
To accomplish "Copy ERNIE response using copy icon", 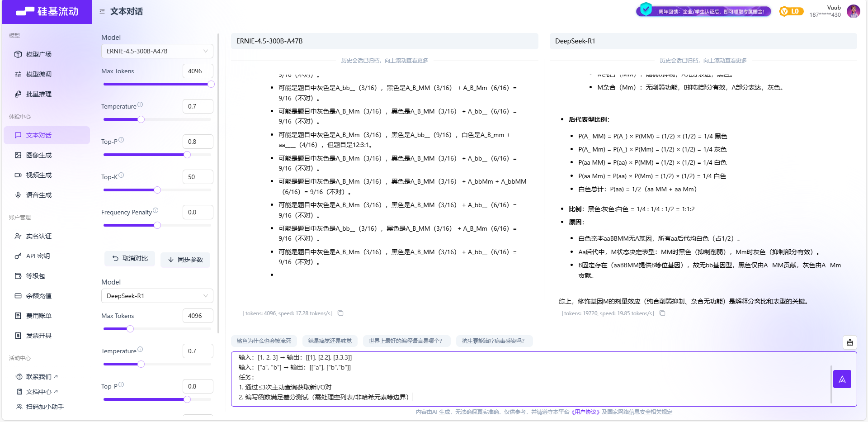I will (340, 313).
